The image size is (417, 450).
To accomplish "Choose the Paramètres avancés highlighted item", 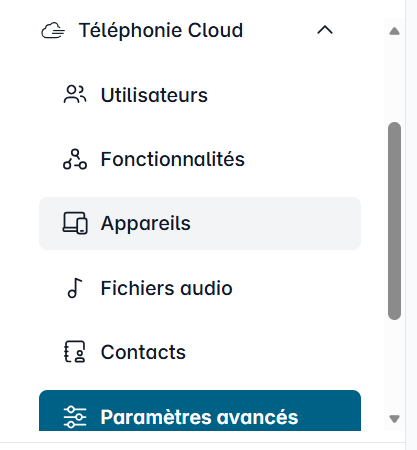I will (x=200, y=411).
